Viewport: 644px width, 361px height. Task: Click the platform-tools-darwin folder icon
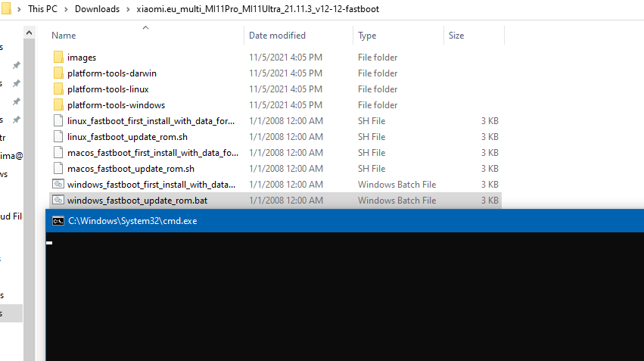click(x=58, y=73)
